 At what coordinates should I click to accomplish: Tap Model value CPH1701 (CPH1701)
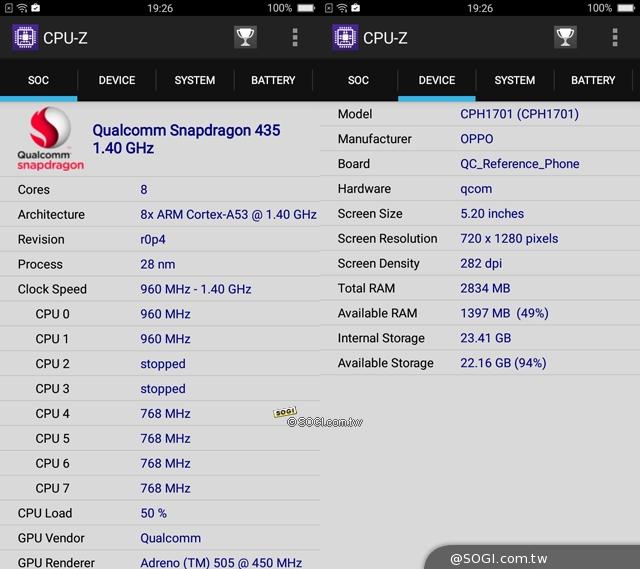(x=519, y=114)
